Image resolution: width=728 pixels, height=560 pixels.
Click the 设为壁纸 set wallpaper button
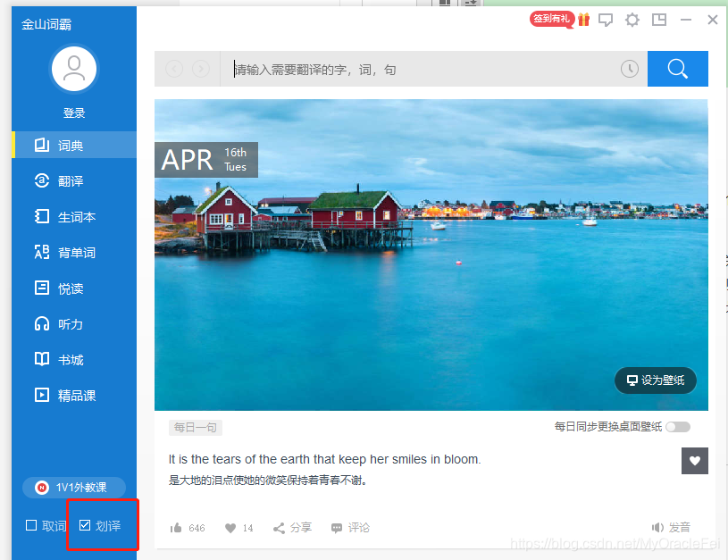coord(655,380)
